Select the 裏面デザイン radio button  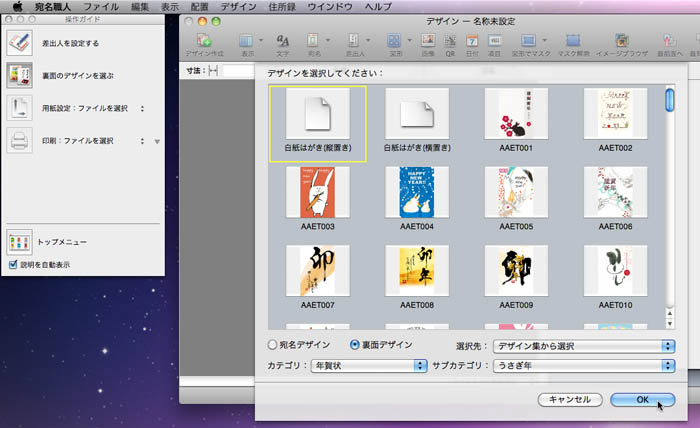355,345
